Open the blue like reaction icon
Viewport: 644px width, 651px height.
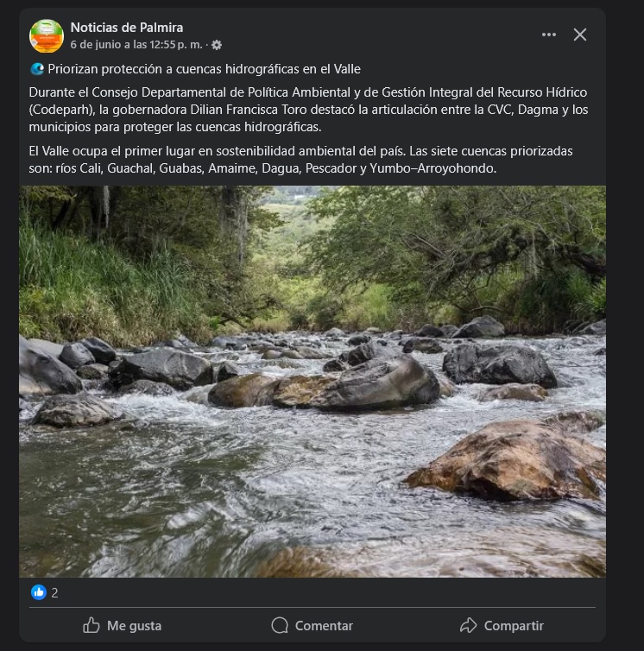coord(39,592)
